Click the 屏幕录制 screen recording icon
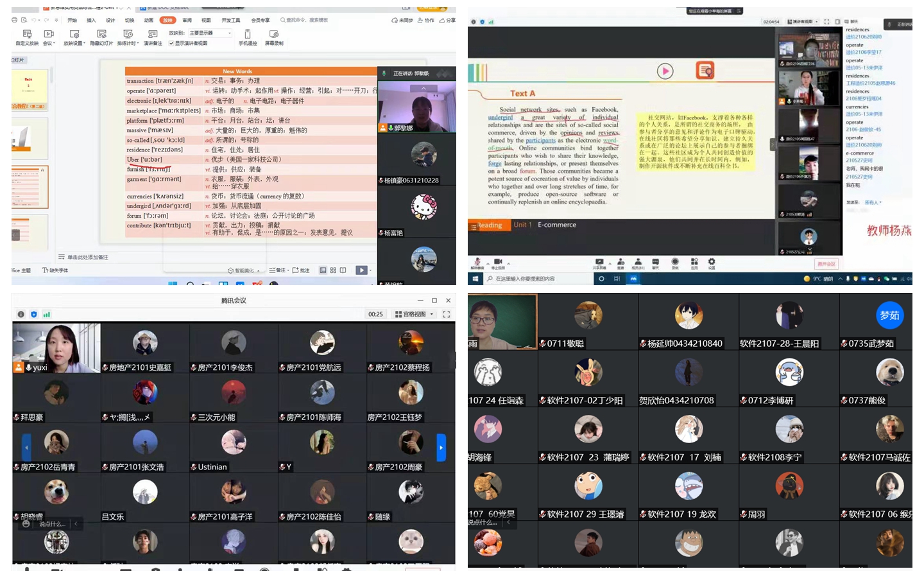Image resolution: width=924 pixels, height=578 pixels. click(274, 35)
